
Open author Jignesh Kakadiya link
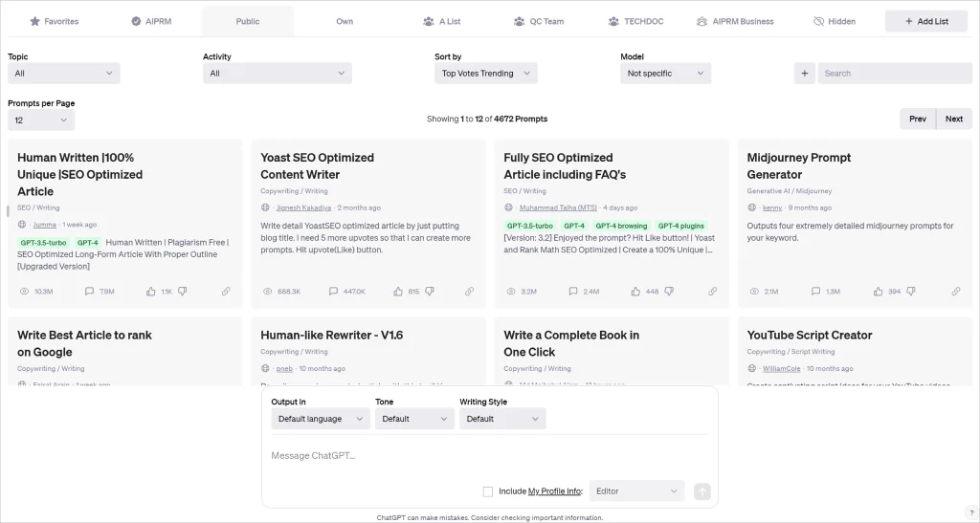tap(303, 207)
